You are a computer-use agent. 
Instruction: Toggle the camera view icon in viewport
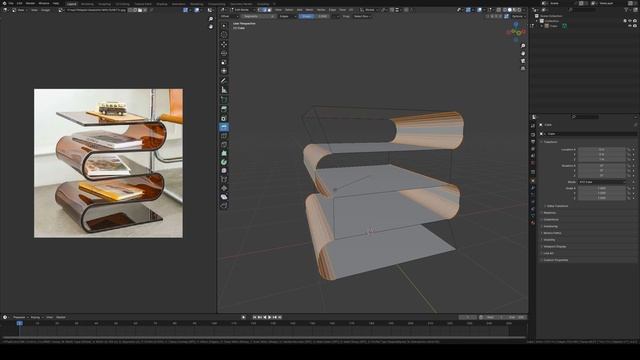pyautogui.click(x=523, y=61)
